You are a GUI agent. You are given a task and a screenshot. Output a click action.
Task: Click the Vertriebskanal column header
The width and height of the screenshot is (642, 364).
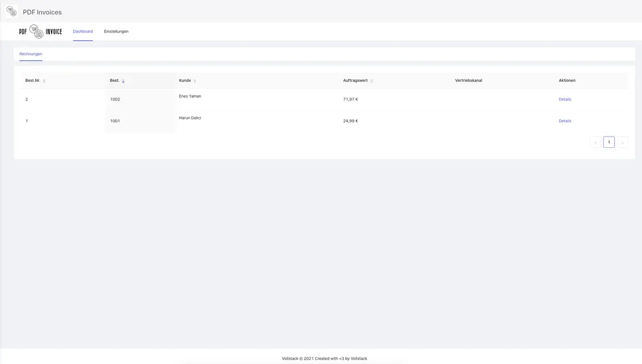[x=468, y=80]
